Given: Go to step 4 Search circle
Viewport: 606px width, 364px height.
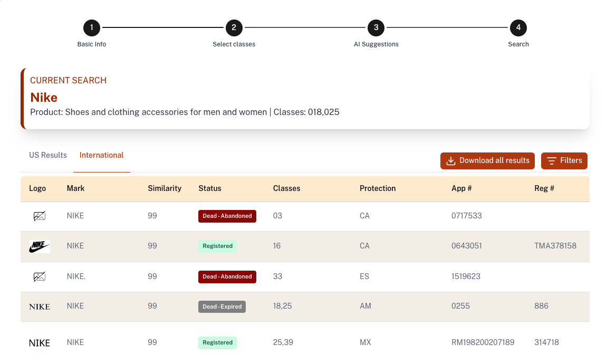Looking at the screenshot, I should 518,27.
